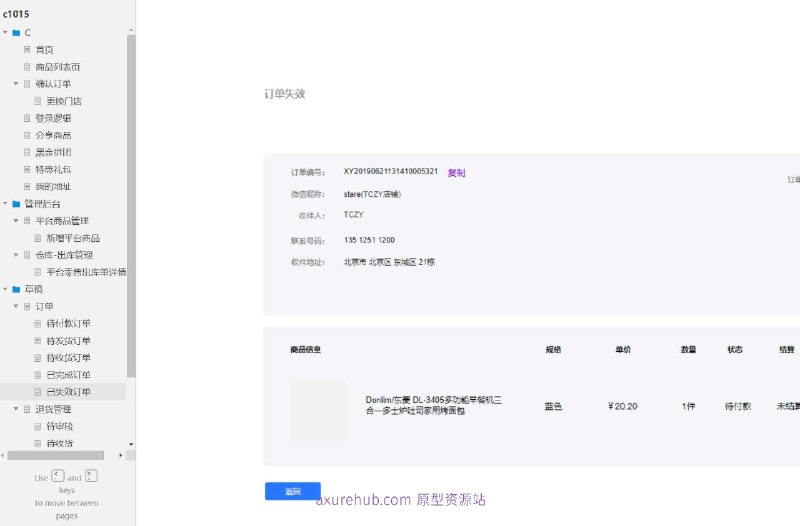
Task: Collapse the 退货管理 tree arrow
Action: click(x=16, y=409)
